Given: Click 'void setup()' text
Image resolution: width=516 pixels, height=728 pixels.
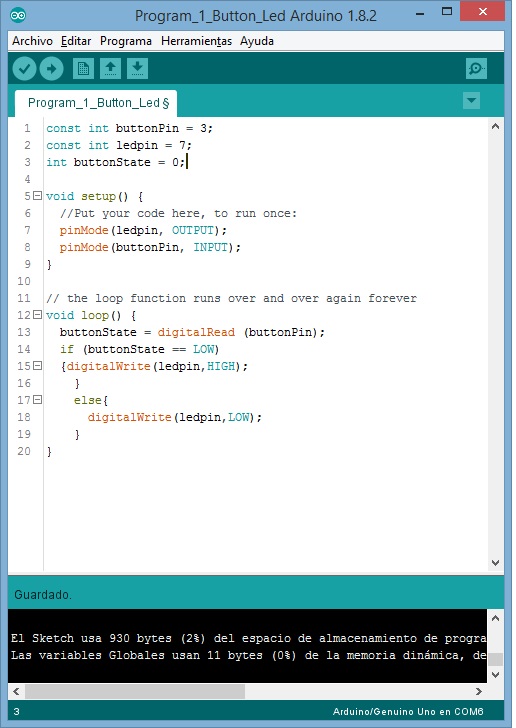Looking at the screenshot, I should tap(87, 196).
